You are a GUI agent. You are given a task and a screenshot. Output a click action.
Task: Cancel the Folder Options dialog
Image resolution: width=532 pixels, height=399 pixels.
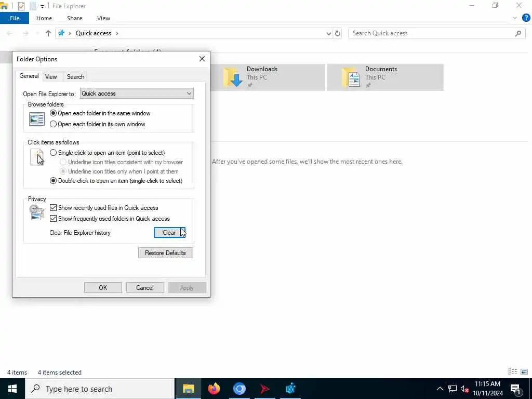click(145, 288)
